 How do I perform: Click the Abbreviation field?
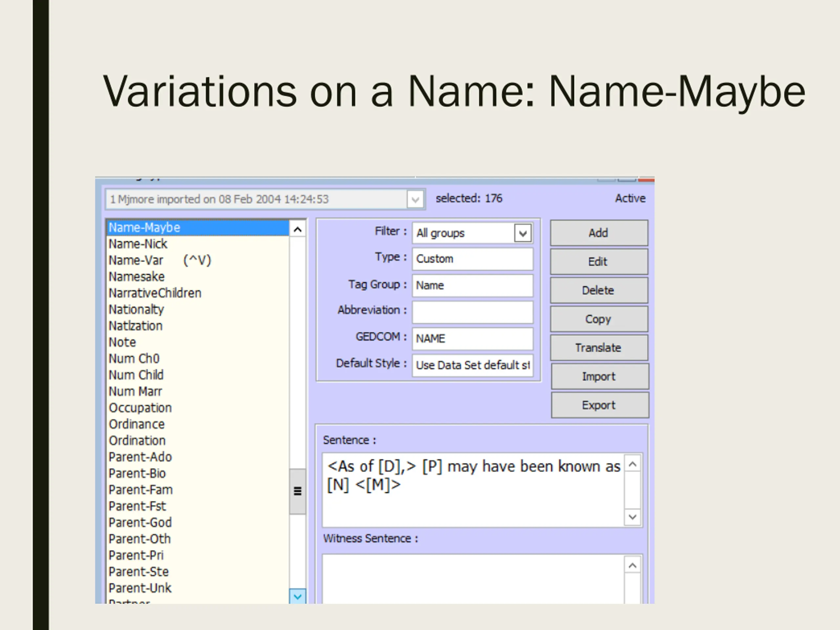tap(472, 312)
